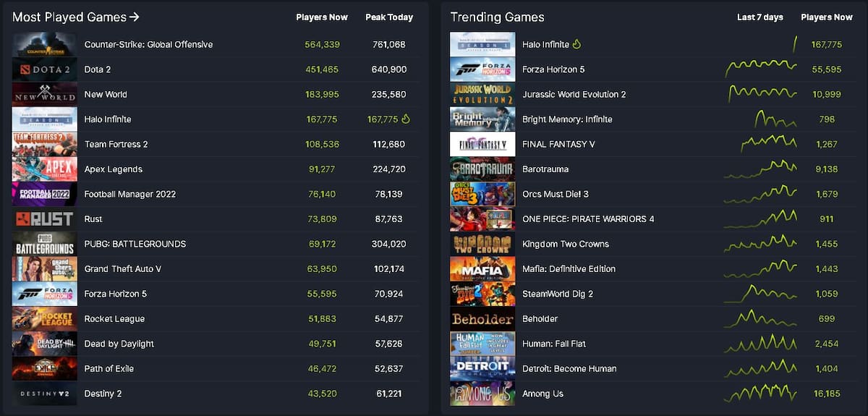Click the Detroit: Become Human thumbnail
The image size is (868, 416).
tap(482, 369)
